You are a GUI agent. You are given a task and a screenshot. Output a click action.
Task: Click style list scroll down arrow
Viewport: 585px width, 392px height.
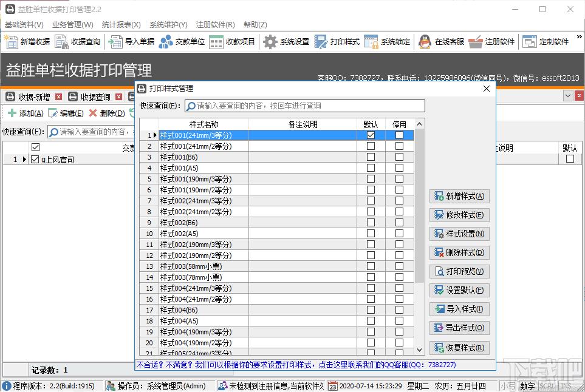pyautogui.click(x=419, y=350)
